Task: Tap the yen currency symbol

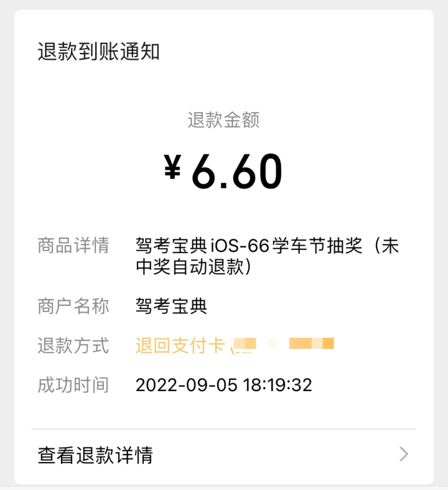Action: point(172,167)
